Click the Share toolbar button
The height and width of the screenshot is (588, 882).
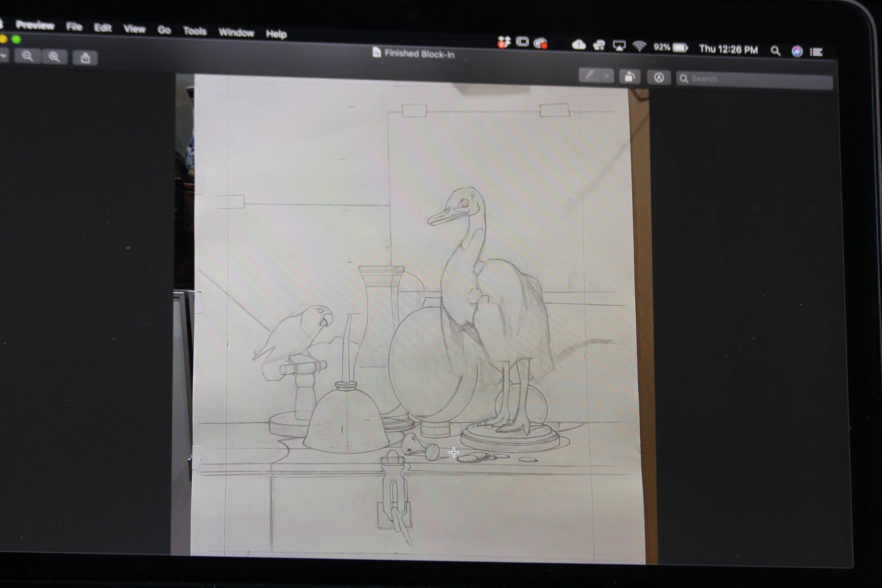[85, 59]
